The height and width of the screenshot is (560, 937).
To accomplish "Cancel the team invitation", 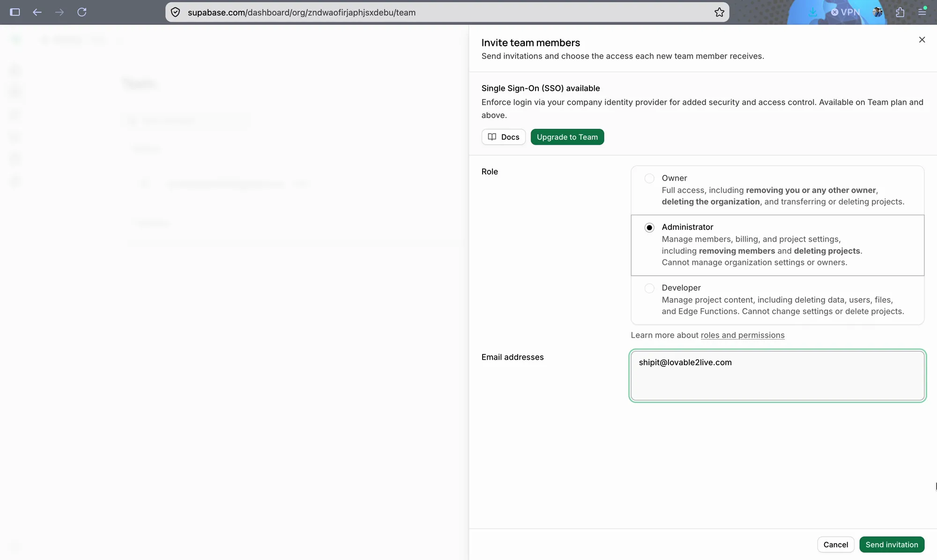I will (836, 545).
